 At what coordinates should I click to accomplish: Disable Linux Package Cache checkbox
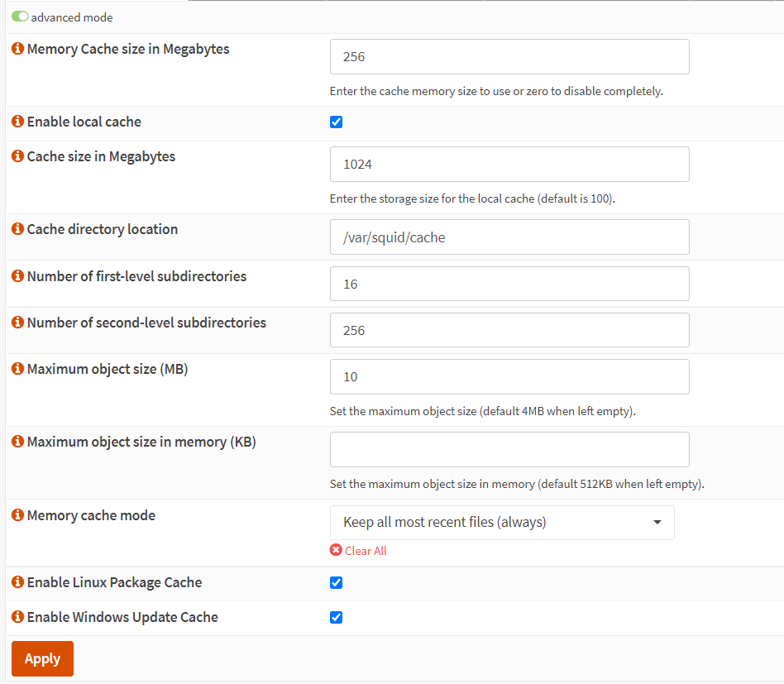[336, 583]
